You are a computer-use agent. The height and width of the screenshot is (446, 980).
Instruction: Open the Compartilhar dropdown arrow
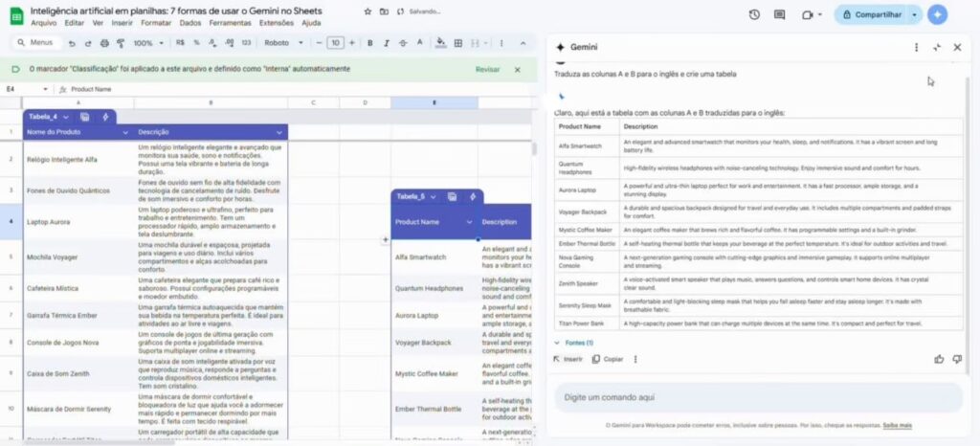tap(916, 14)
